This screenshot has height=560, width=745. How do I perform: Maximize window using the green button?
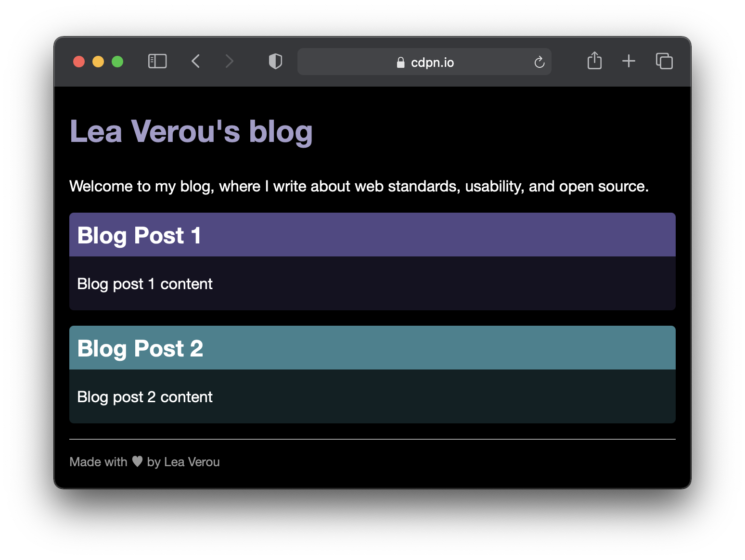[117, 62]
